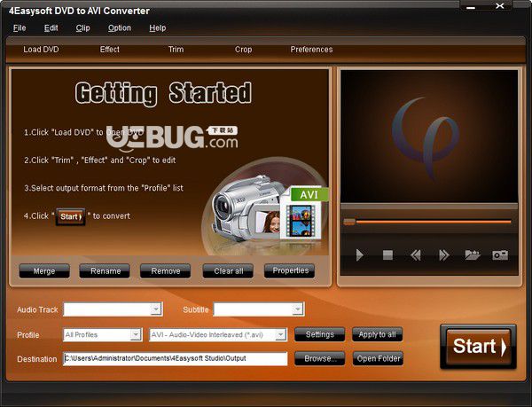Click the Rename button

[x=105, y=271]
